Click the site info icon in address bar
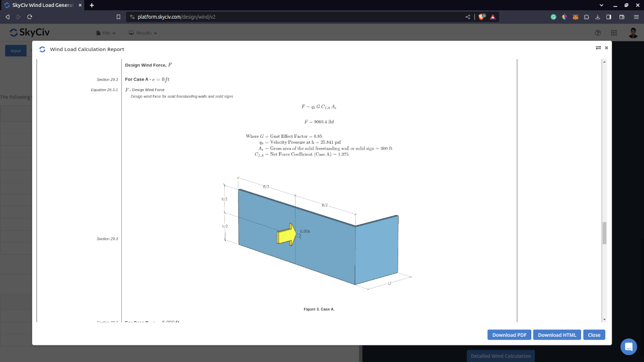Image resolution: width=644 pixels, height=362 pixels. (132, 17)
